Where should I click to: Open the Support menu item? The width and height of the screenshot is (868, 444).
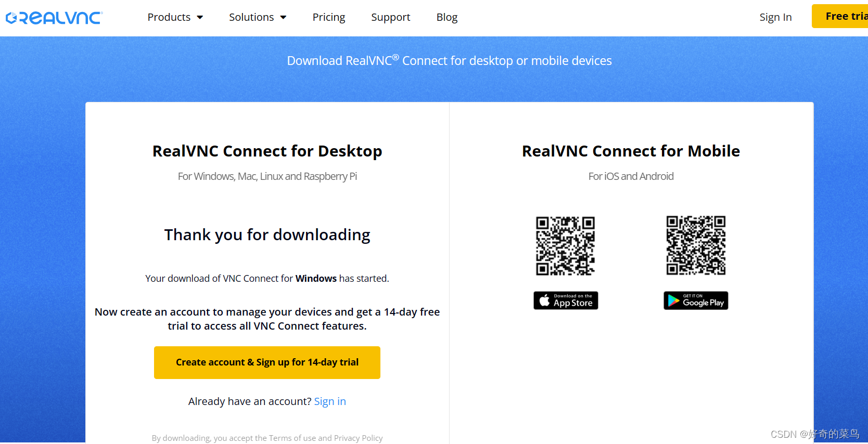coord(390,17)
